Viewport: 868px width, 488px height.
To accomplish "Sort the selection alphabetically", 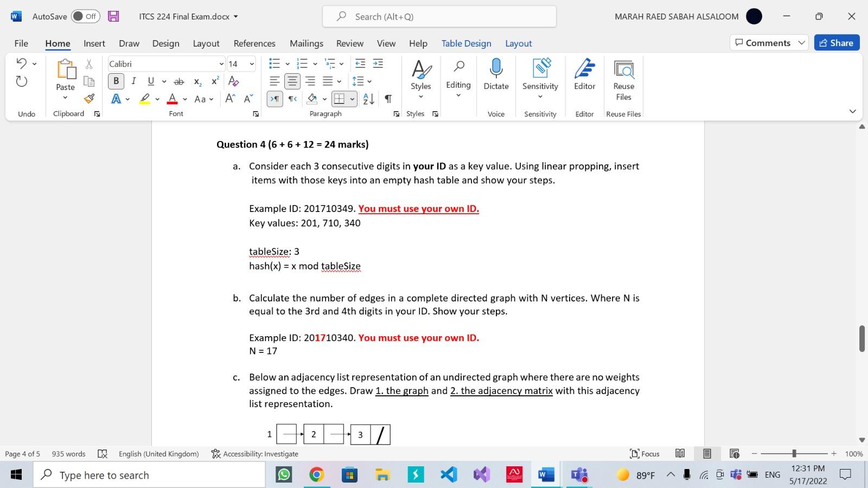I will [368, 99].
